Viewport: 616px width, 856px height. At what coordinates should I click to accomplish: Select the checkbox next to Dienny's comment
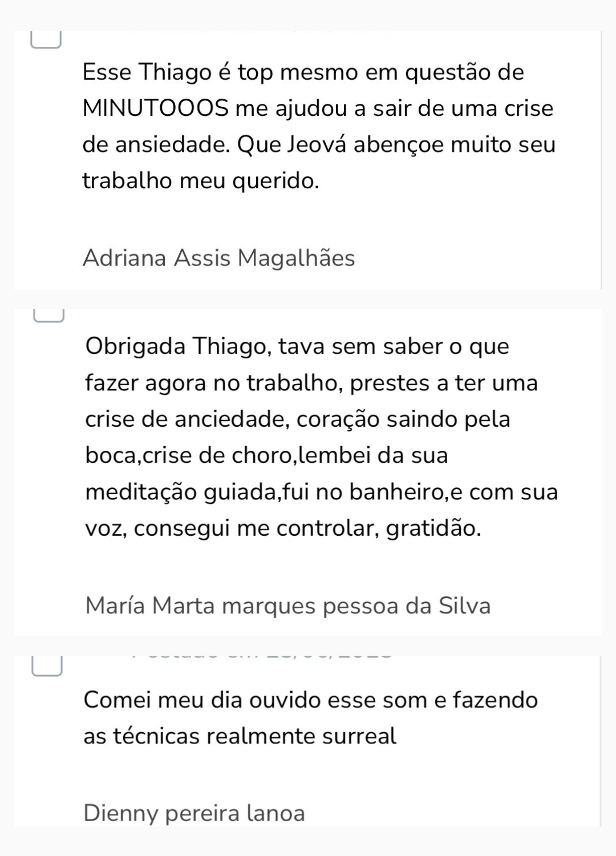[47, 667]
